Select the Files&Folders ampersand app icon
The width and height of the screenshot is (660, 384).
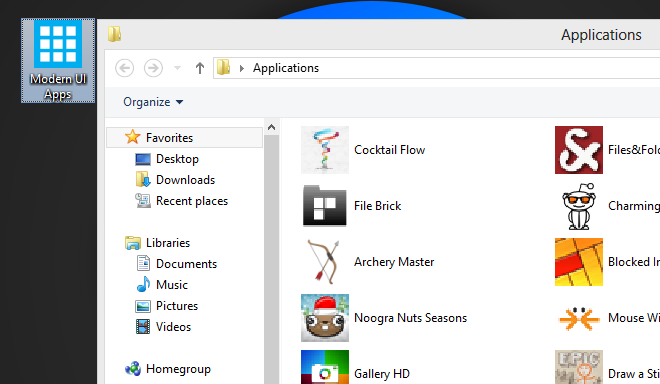579,150
